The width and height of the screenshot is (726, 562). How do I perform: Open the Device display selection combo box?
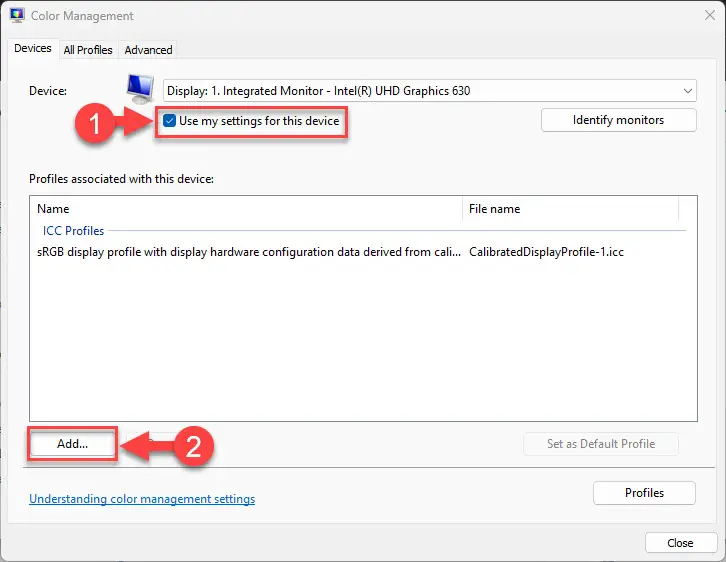tap(429, 91)
